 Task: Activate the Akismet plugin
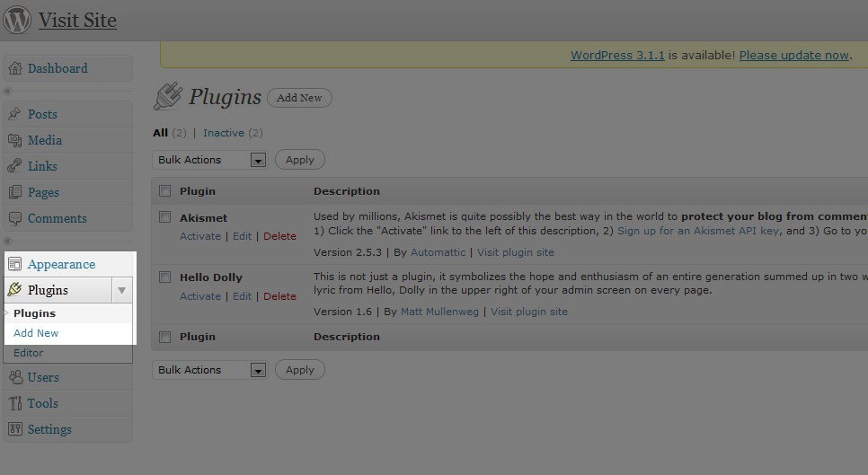[x=200, y=236]
